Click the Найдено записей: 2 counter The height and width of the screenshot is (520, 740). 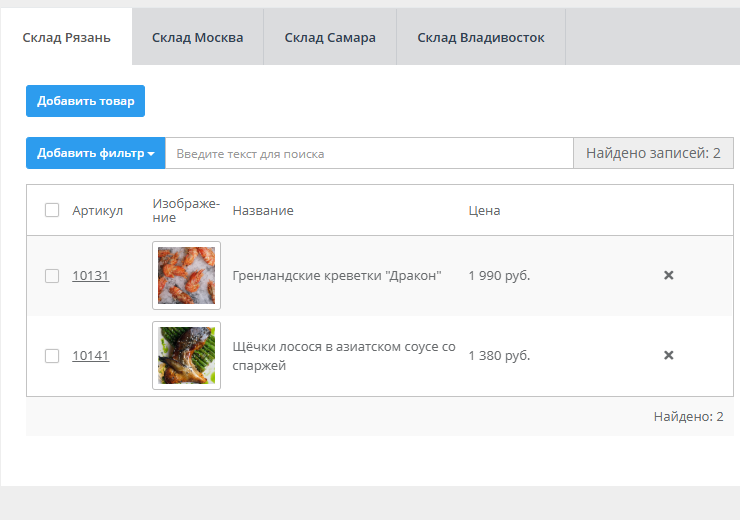click(x=653, y=153)
